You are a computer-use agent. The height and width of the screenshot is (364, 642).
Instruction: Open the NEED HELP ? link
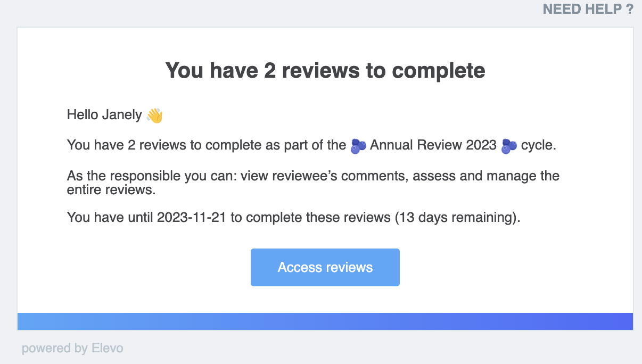click(x=588, y=9)
